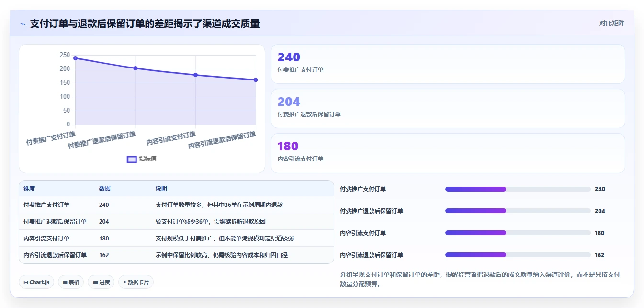This screenshot has height=308, width=644.
Task: Click the note 较支付订单减少36单
Action: click(x=211, y=222)
